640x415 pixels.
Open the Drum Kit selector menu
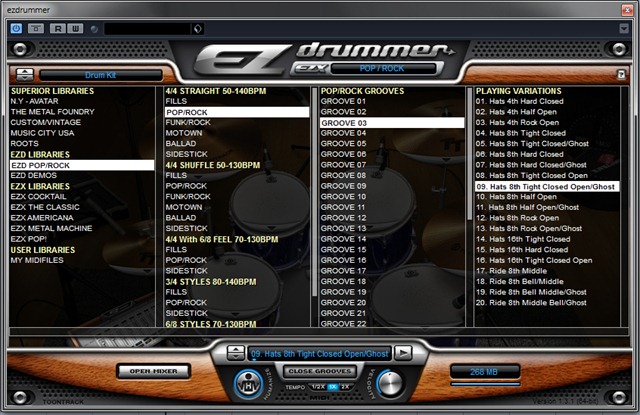coord(101,75)
